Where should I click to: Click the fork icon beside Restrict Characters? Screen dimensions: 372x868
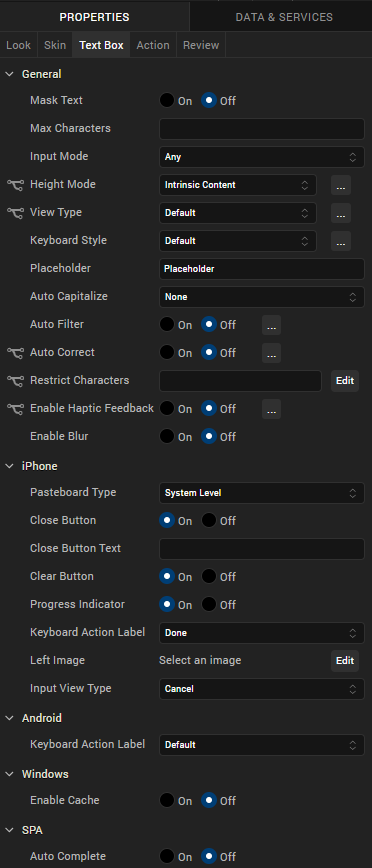click(16, 381)
